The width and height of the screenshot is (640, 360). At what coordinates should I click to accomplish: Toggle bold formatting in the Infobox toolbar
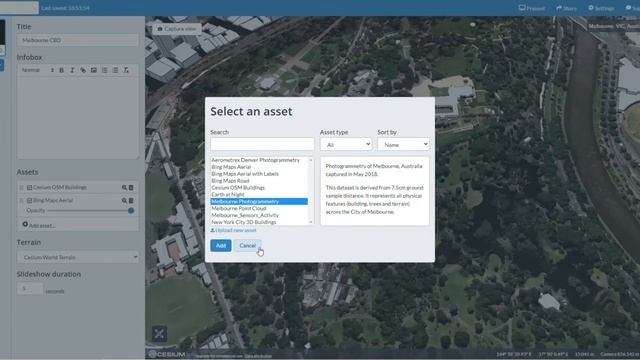pyautogui.click(x=62, y=70)
